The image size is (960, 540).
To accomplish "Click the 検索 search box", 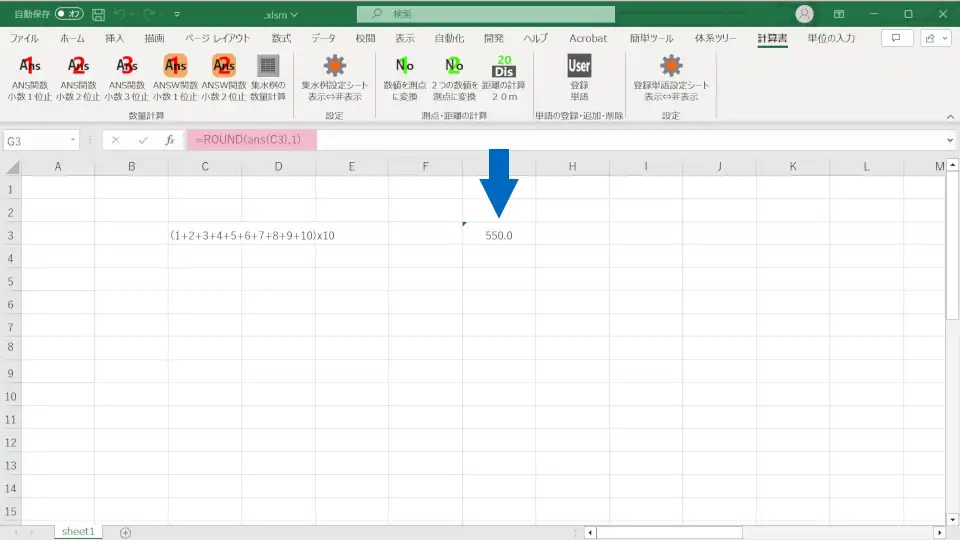I will 486,14.
